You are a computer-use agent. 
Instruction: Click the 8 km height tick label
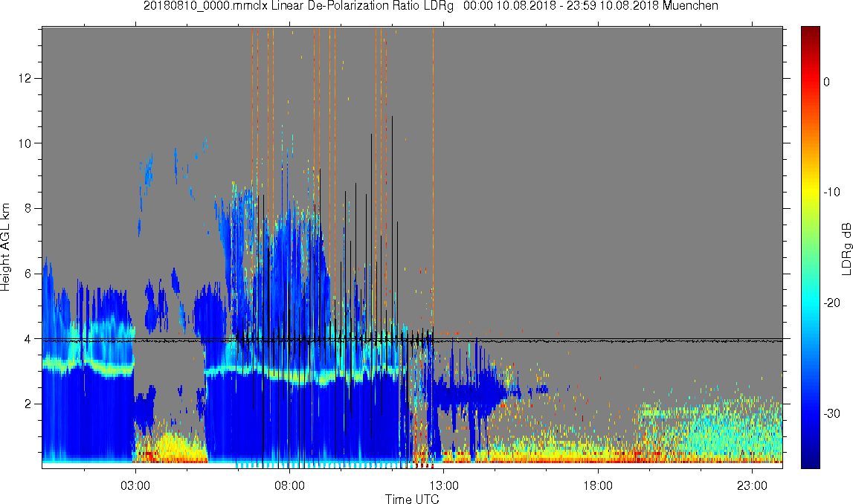point(28,208)
